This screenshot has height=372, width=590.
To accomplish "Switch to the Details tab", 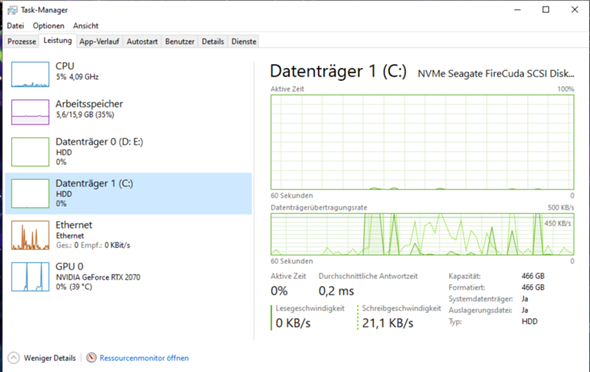I will (213, 41).
